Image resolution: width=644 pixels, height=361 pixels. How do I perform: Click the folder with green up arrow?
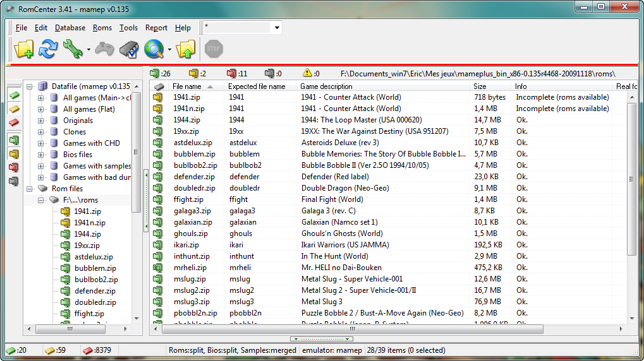click(186, 49)
